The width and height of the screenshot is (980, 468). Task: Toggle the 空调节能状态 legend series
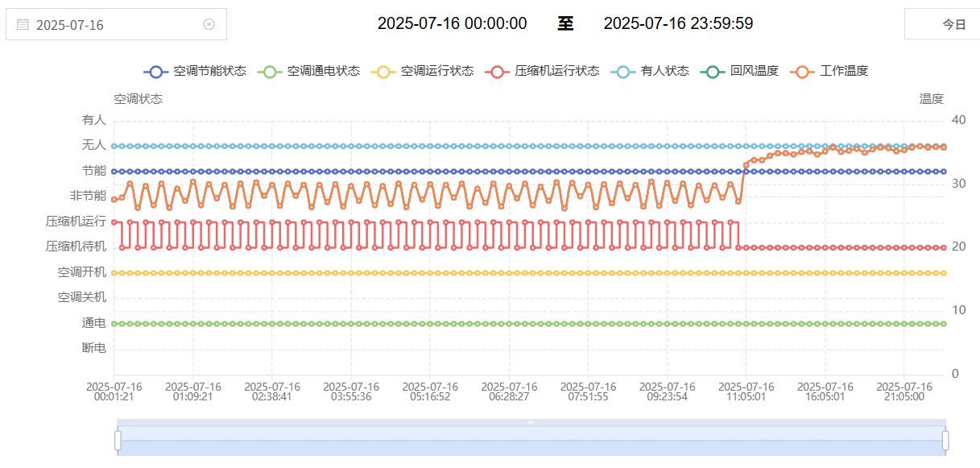point(195,71)
